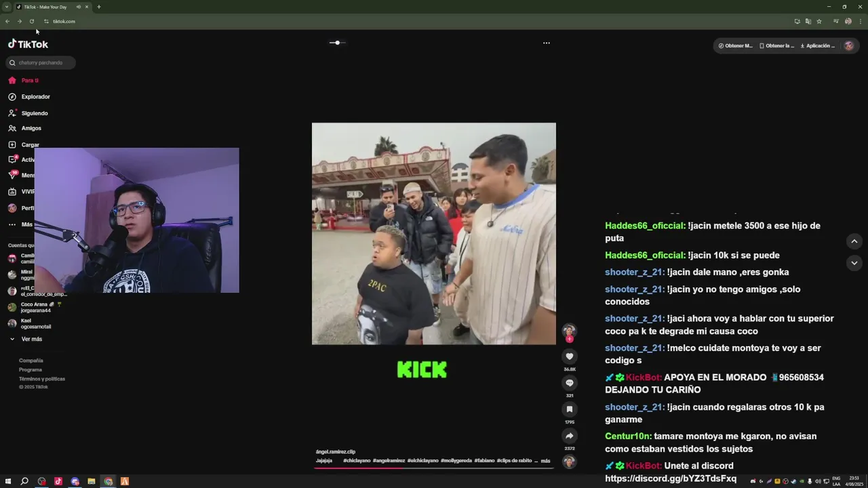Open the Programa footer link
The image size is (868, 488).
tap(31, 370)
